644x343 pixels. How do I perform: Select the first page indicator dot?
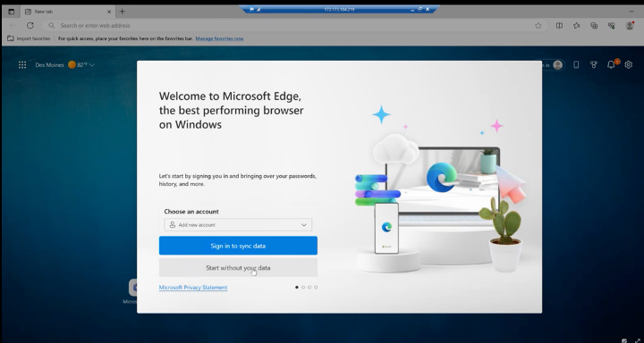(x=297, y=288)
